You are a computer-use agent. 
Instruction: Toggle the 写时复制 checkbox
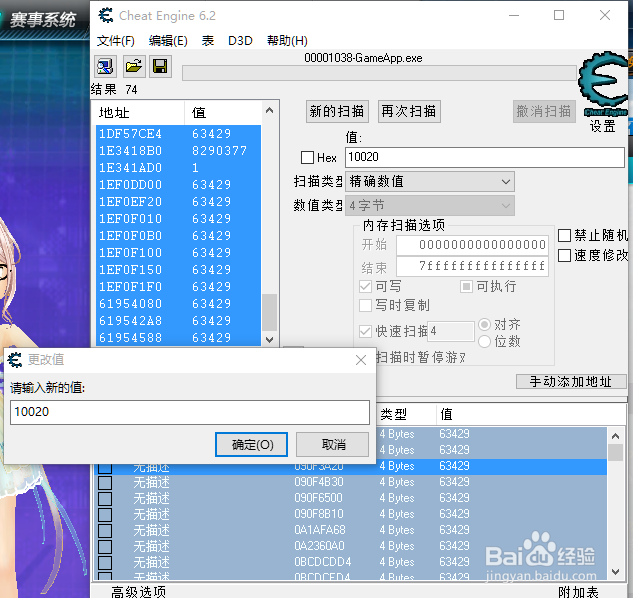click(365, 305)
